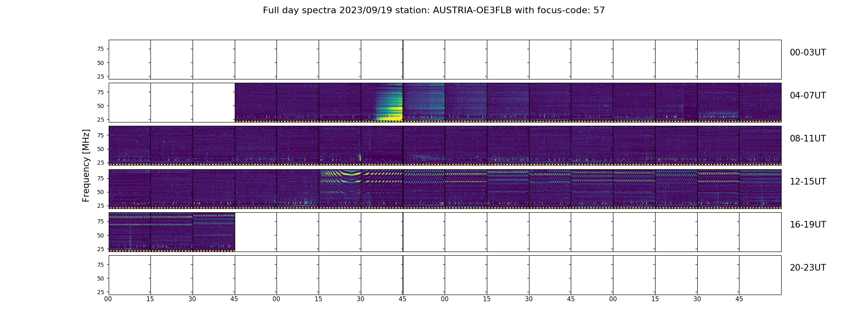Click the 50 tick label of the 08-11UT row
This screenshot has height=331, width=868.
(x=100, y=149)
